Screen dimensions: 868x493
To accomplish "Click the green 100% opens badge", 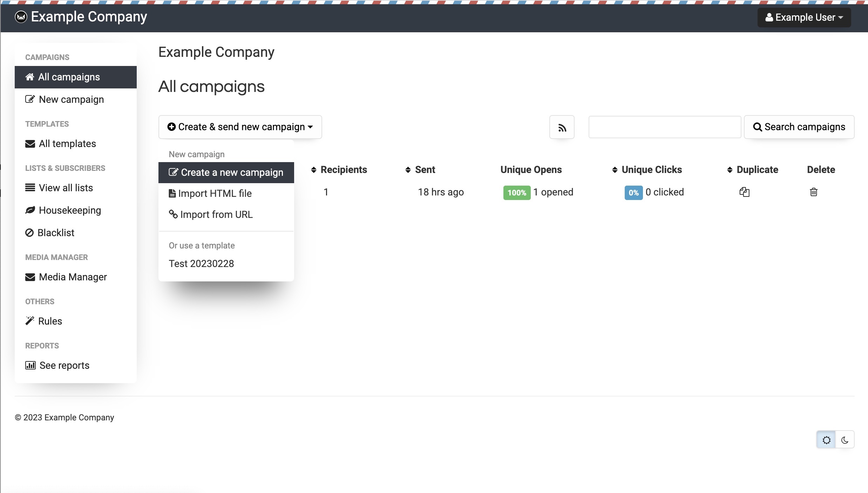I will tap(516, 192).
